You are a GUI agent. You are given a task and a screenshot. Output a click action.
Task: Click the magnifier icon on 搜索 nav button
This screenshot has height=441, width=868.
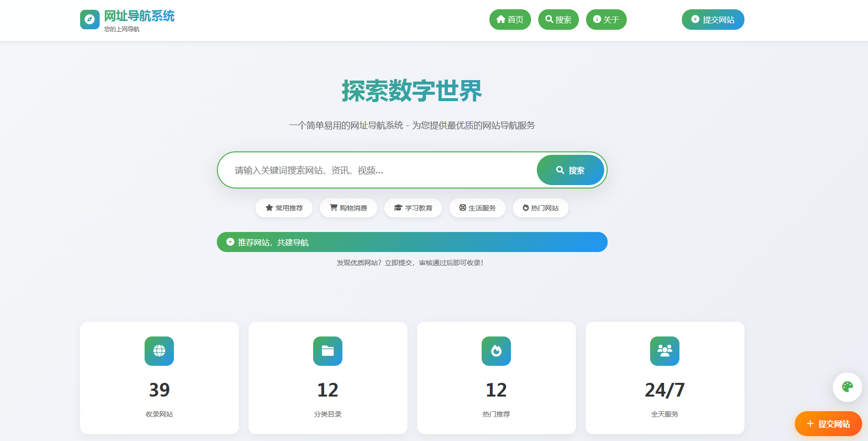548,20
